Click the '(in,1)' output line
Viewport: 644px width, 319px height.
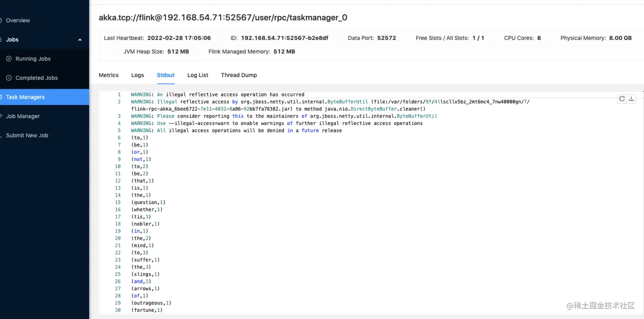tap(140, 231)
